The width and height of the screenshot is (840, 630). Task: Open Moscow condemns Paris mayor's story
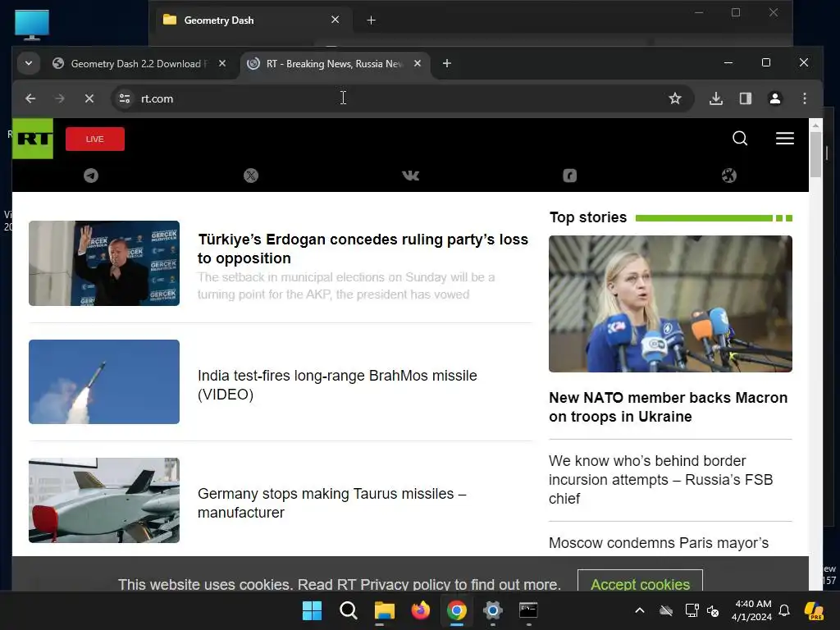pyautogui.click(x=659, y=543)
